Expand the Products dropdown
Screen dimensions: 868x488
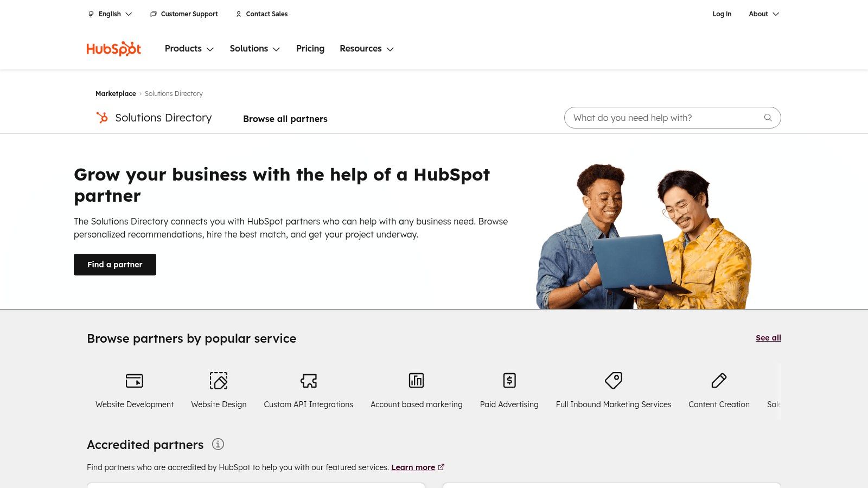[x=189, y=48]
